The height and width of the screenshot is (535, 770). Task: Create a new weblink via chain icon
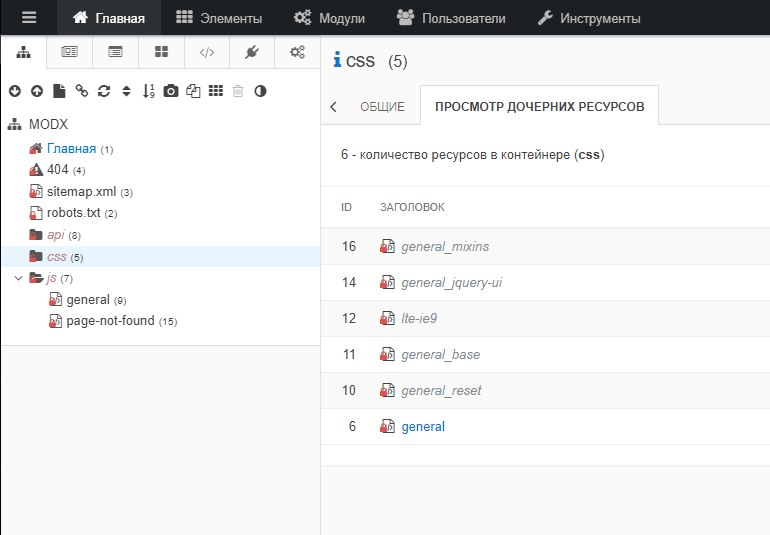pyautogui.click(x=82, y=91)
